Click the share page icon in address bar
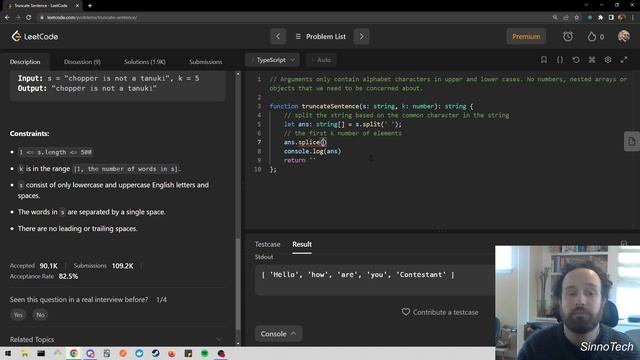This screenshot has width=640, height=360. coord(566,18)
